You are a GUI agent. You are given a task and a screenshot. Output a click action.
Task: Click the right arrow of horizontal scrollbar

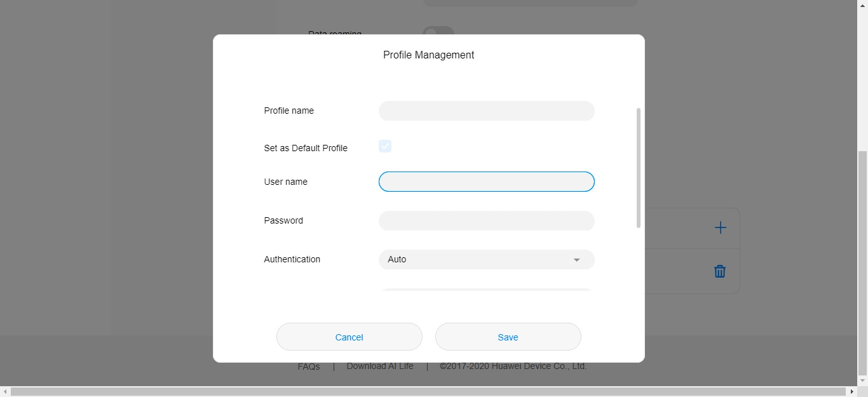[x=852, y=392]
